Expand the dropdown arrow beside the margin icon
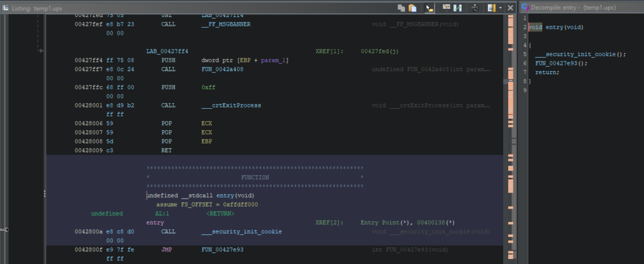Viewport: 644px width, 264px height. [x=500, y=8]
